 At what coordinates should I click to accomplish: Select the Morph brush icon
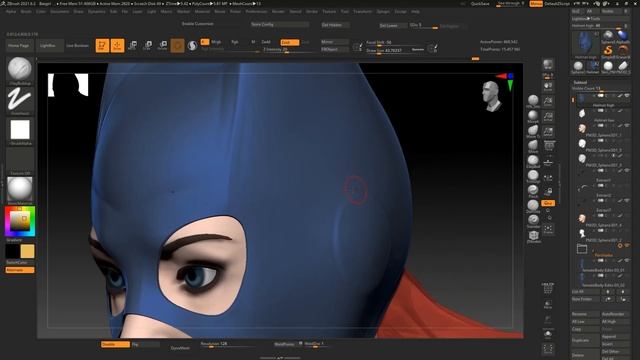coord(533,116)
